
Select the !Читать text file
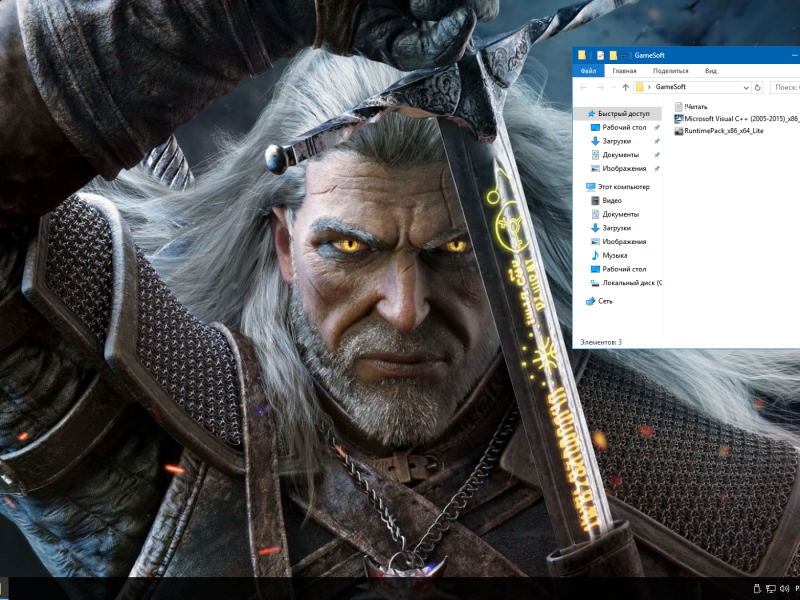click(691, 107)
